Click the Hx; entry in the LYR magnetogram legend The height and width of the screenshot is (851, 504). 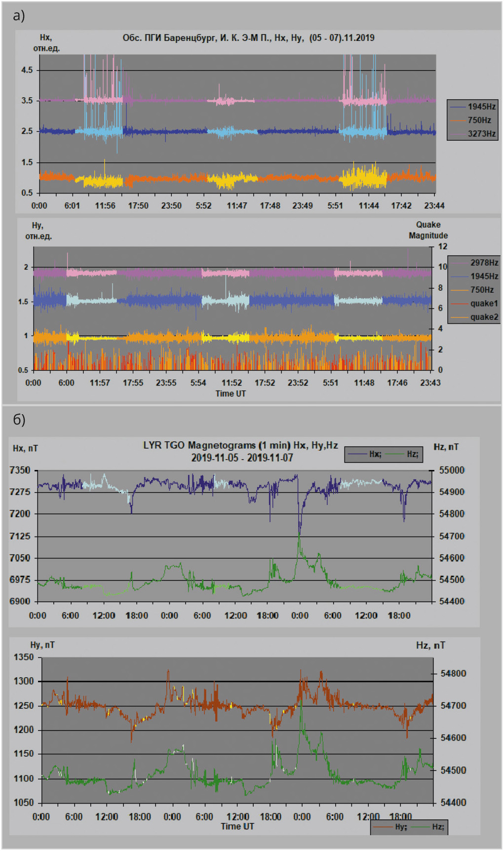click(375, 454)
